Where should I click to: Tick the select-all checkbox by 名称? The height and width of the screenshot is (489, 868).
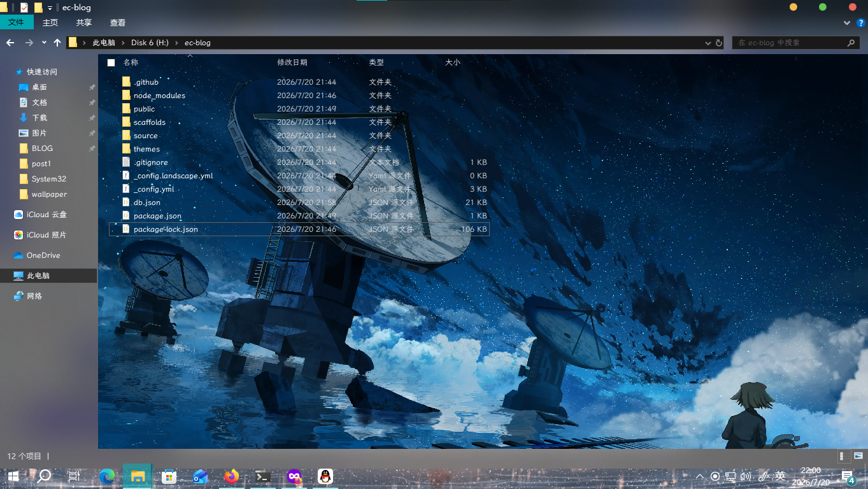click(x=111, y=62)
